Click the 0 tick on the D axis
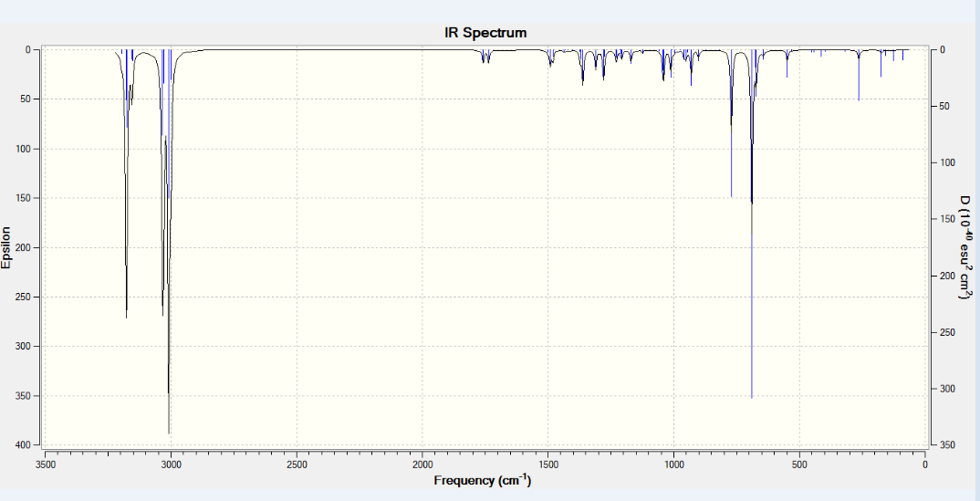 943,49
